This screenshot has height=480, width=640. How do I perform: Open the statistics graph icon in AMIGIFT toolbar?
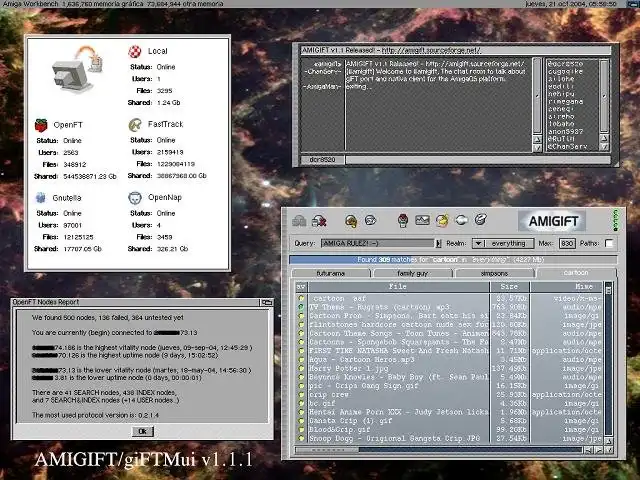(x=422, y=220)
